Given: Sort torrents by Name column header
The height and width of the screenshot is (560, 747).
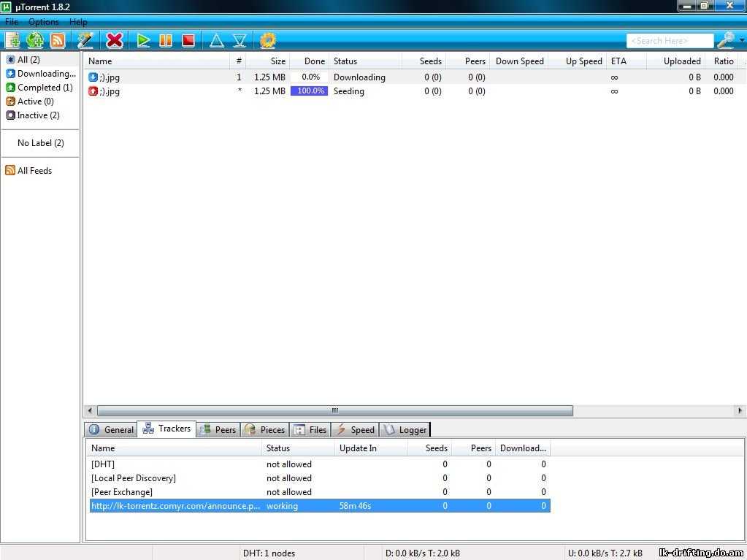Looking at the screenshot, I should pyautogui.click(x=158, y=61).
